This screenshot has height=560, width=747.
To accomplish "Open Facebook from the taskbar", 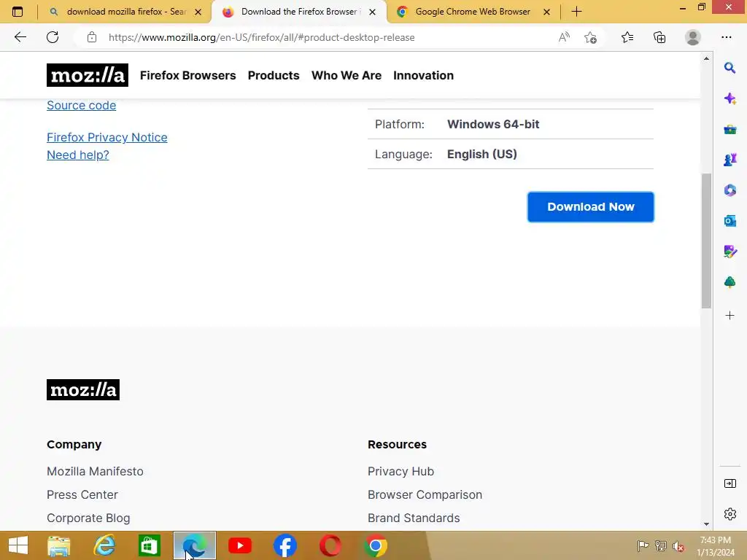I will click(285, 545).
